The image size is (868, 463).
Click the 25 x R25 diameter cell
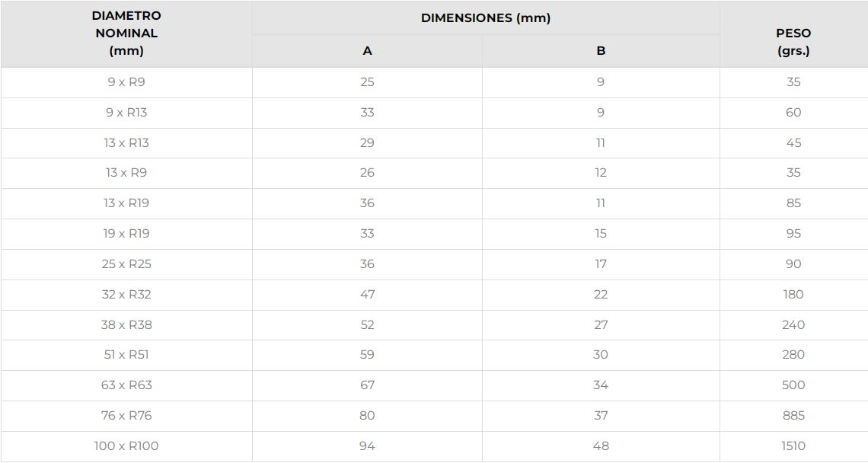(x=126, y=263)
